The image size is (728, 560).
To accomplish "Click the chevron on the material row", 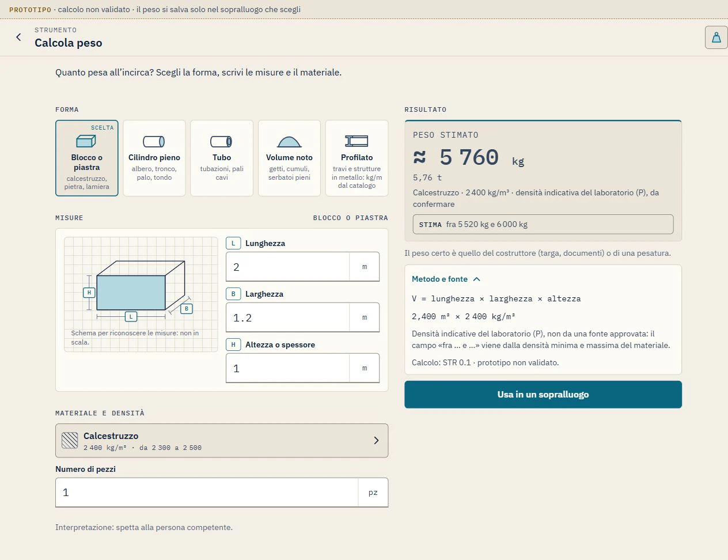I will coord(376,441).
